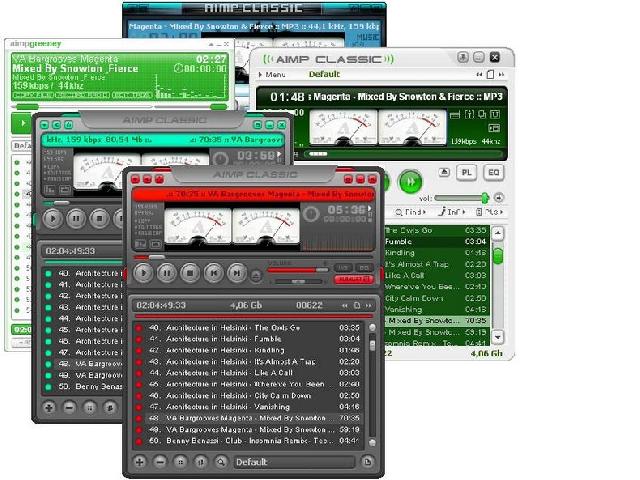The image size is (640, 480).
Task: Pause playback in the teal AIMP window
Action: (x=76, y=219)
